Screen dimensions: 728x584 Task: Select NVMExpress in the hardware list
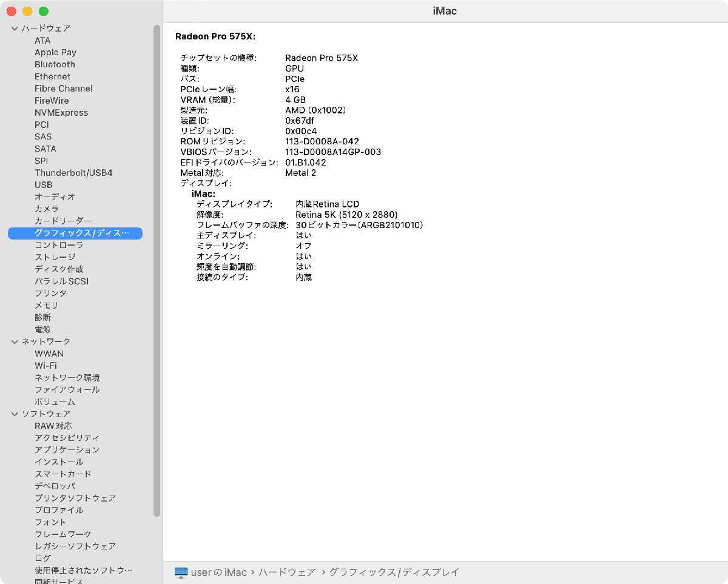(61, 113)
